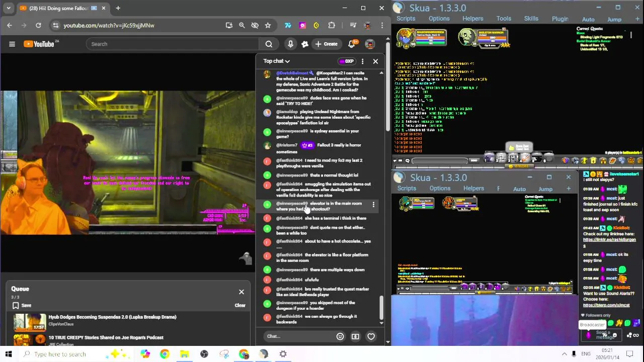Open a new Chrome tab
This screenshot has height=362, width=644.
coord(118,8)
